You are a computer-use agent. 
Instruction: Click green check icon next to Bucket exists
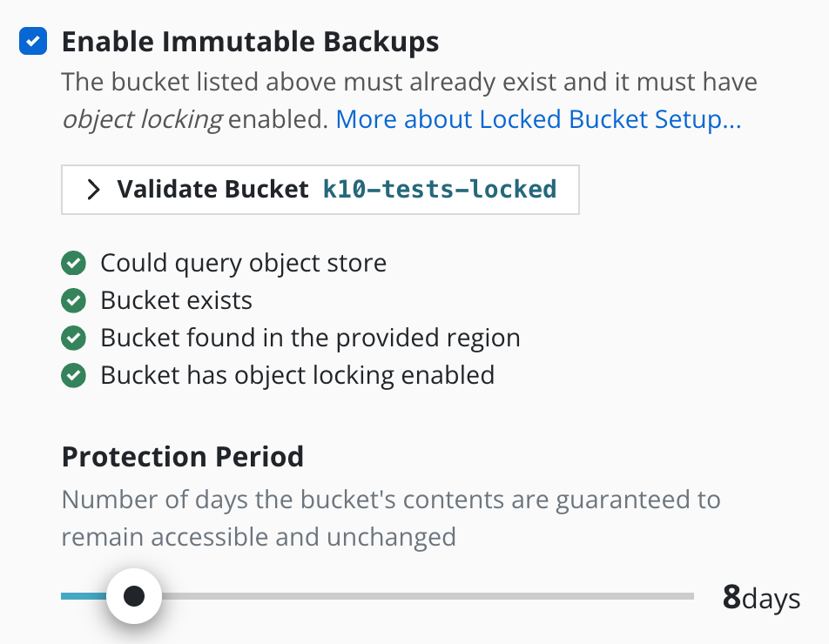(x=73, y=300)
